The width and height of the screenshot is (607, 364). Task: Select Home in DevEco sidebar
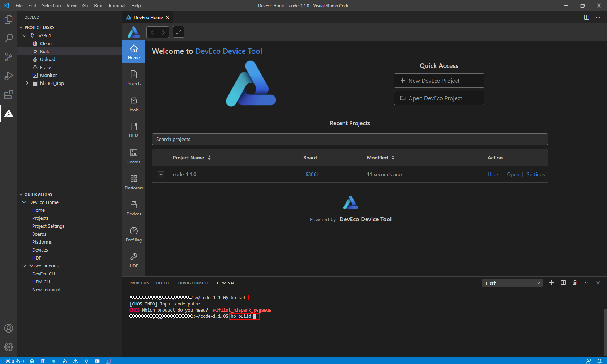click(134, 52)
